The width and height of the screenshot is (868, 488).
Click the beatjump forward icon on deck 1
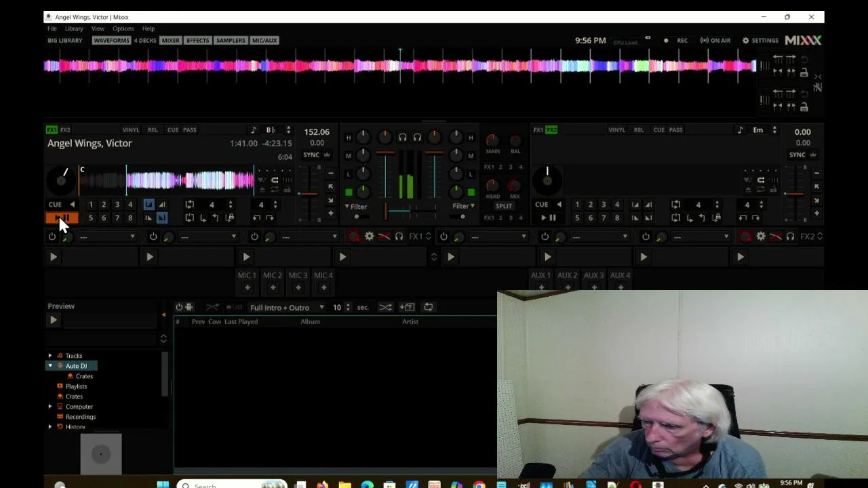point(270,218)
